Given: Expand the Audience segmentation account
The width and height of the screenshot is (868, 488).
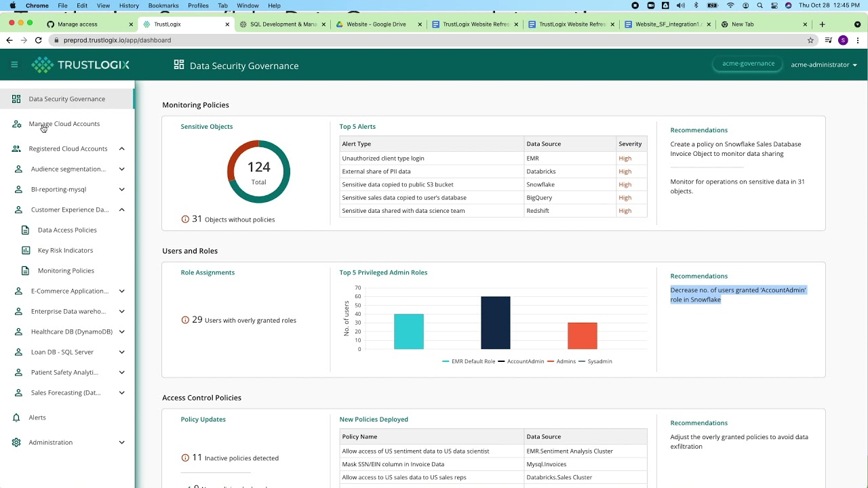Looking at the screenshot, I should click(122, 169).
